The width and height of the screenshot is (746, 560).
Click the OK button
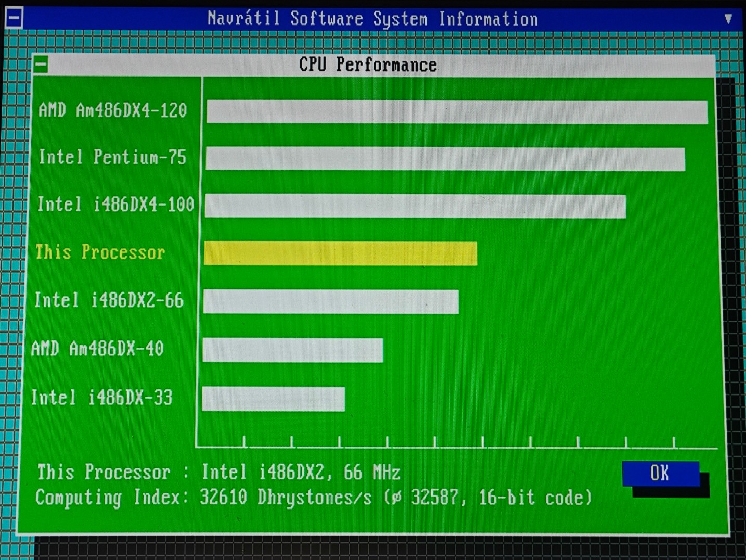pos(661,473)
